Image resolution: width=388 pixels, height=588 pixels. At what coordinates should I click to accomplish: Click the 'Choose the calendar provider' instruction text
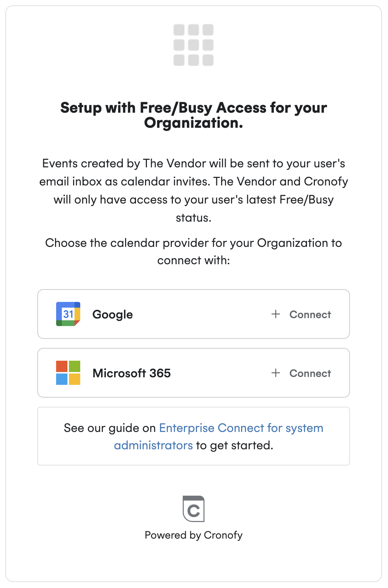pos(194,243)
